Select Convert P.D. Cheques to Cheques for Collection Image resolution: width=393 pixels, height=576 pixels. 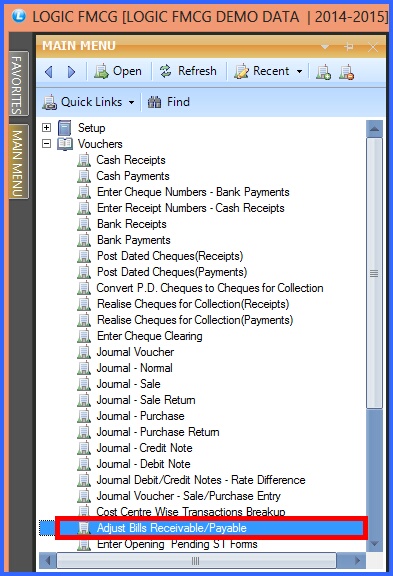(x=210, y=288)
